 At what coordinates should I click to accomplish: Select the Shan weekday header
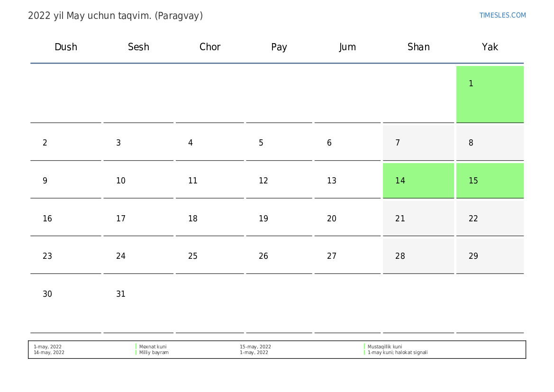coord(418,47)
